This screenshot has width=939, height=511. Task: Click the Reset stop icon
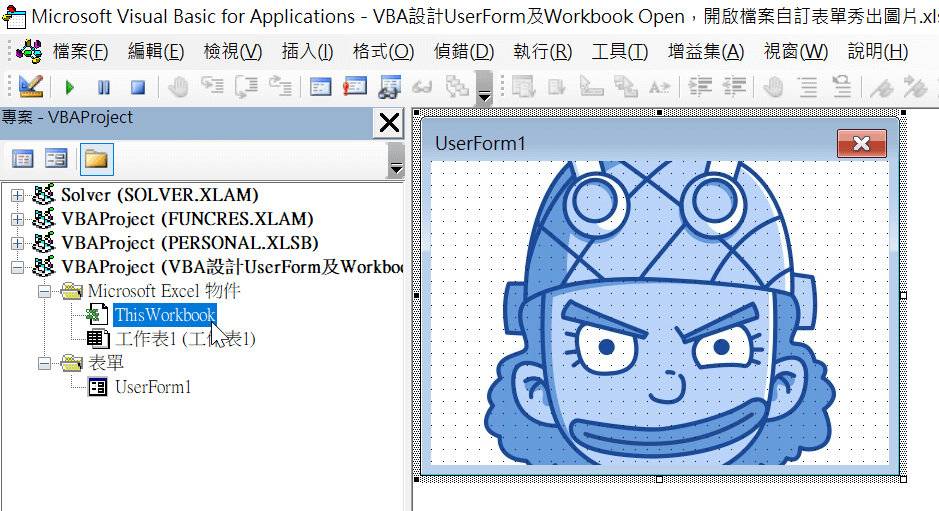point(138,87)
